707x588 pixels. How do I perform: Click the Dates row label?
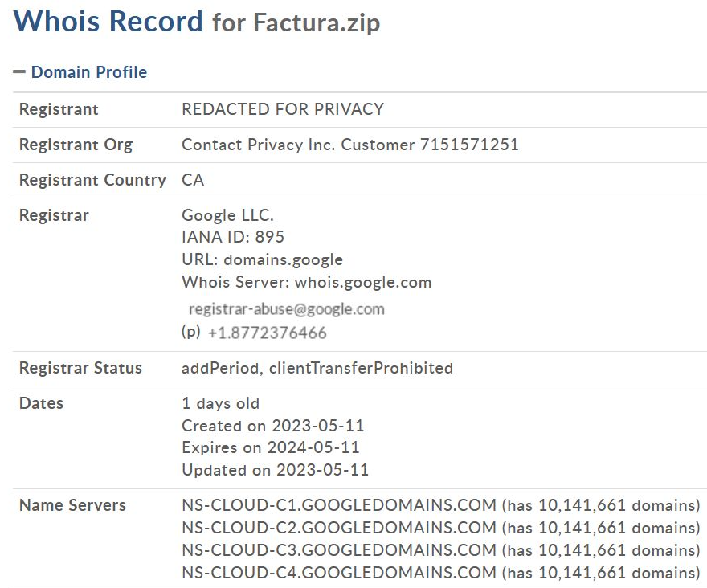pyautogui.click(x=41, y=403)
